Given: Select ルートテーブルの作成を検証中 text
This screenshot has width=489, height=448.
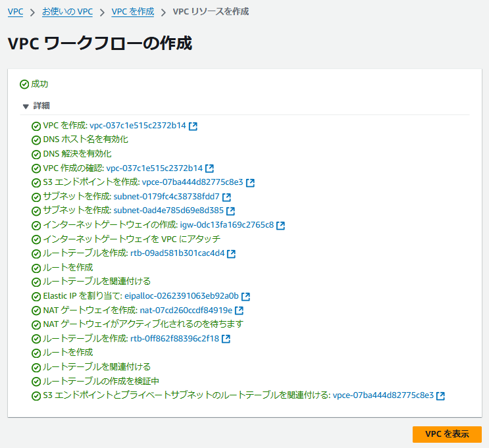Looking at the screenshot, I should pos(101,381).
